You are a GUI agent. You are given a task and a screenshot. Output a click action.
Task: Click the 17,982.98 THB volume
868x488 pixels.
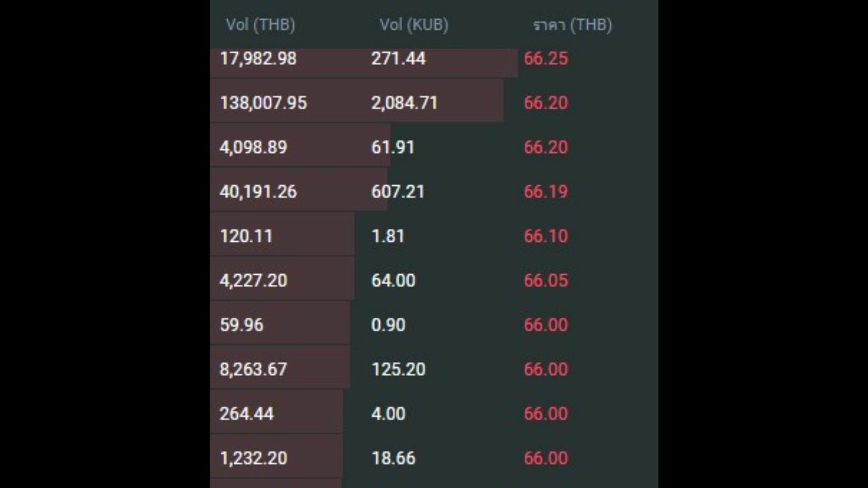click(258, 59)
